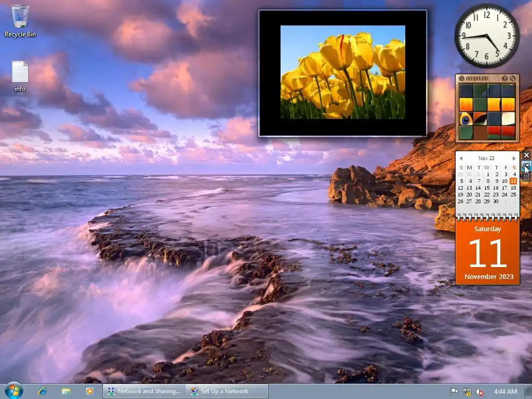Select date 9 in calendar gadget
Screen dimensions: 532x399
coord(496,181)
